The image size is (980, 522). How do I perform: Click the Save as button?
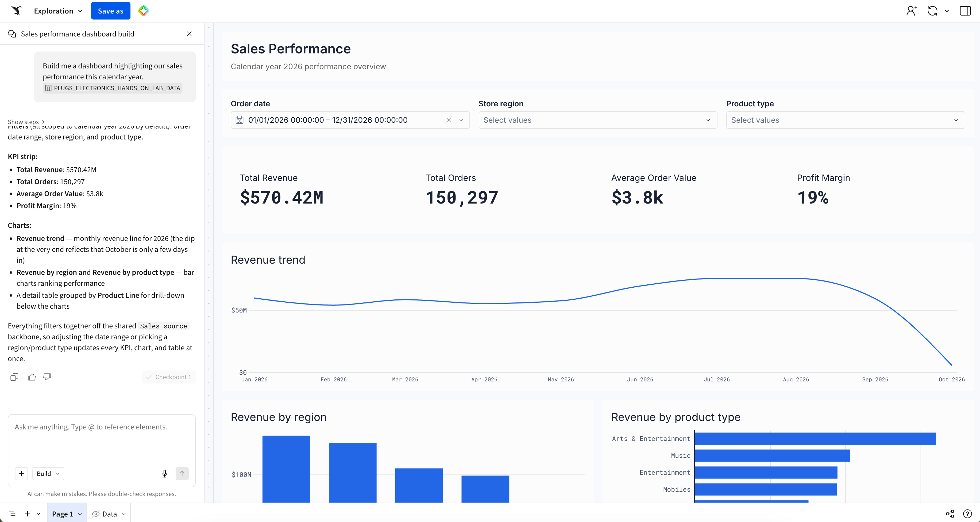coord(111,11)
